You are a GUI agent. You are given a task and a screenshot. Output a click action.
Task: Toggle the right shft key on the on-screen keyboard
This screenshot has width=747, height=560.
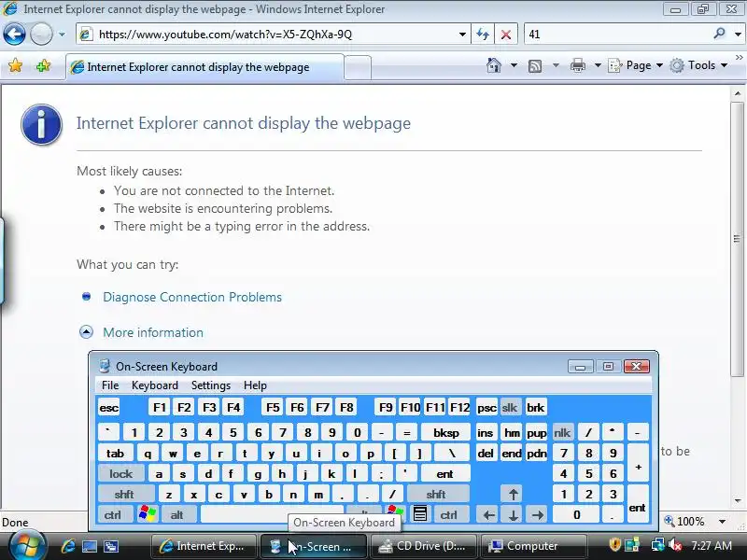tap(436, 495)
